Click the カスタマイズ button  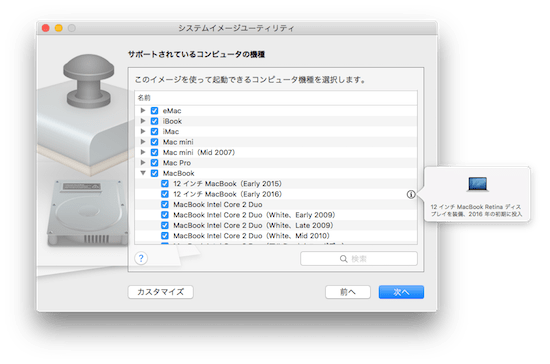tap(161, 292)
